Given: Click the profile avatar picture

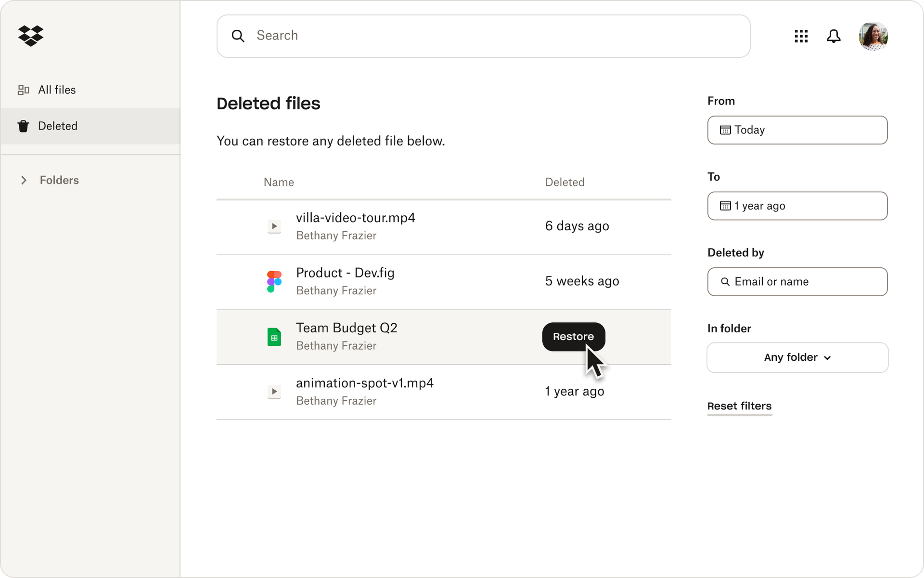Looking at the screenshot, I should pos(873,36).
